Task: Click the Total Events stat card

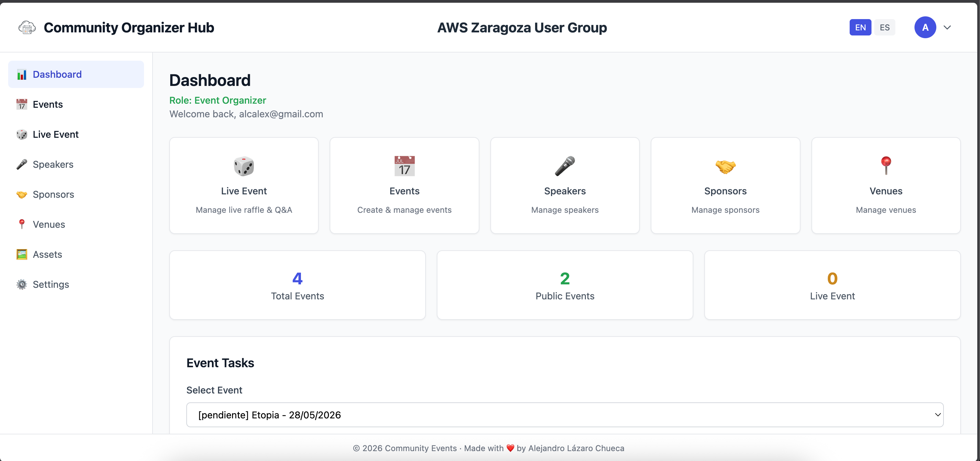Action: [x=298, y=285]
